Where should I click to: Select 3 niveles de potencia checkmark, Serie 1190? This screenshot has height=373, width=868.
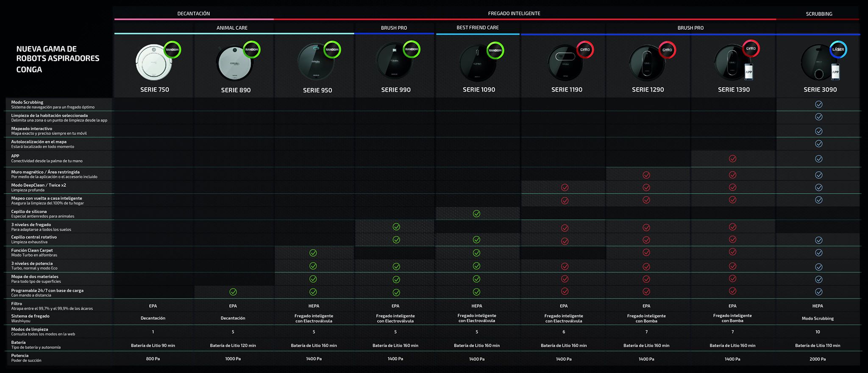[x=565, y=267]
